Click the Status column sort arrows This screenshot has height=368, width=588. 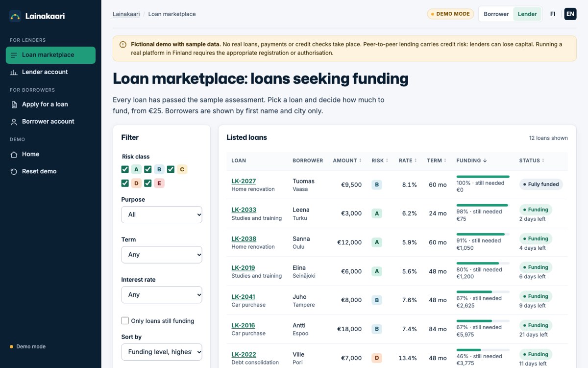(543, 160)
